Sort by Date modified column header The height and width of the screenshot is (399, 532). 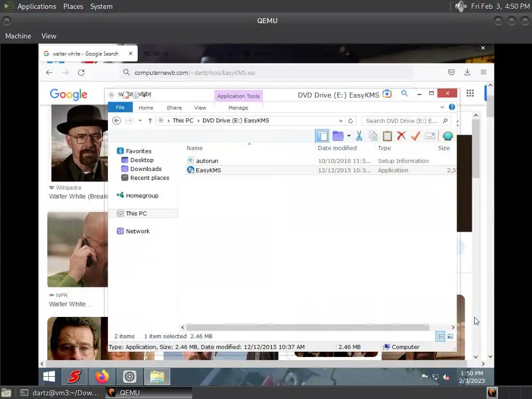[337, 148]
